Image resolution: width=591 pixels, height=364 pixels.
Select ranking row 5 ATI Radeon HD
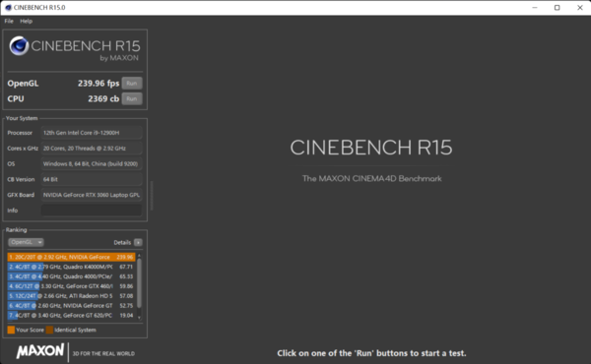[x=71, y=296]
